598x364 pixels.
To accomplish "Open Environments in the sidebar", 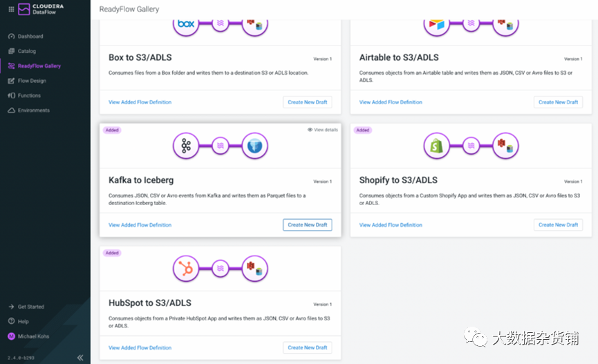I will pos(33,111).
